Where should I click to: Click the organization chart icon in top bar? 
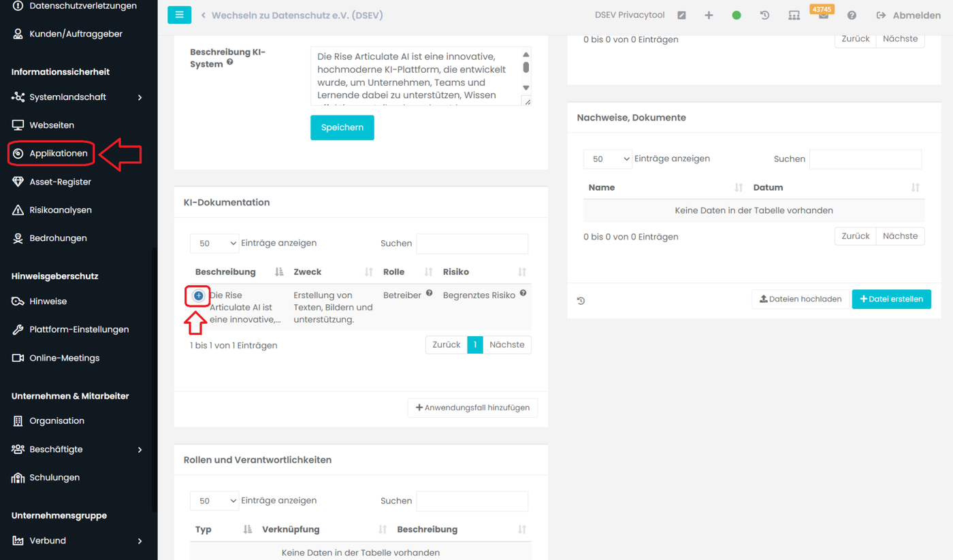coord(794,15)
